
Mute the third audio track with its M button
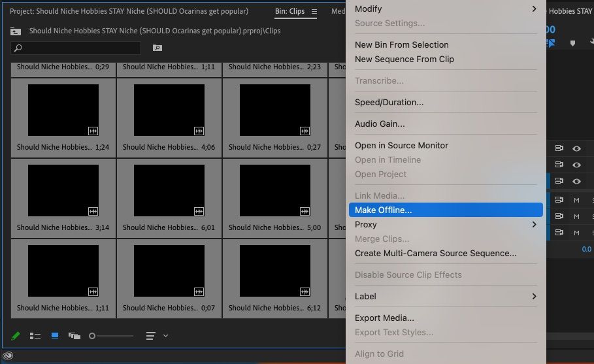(x=576, y=233)
